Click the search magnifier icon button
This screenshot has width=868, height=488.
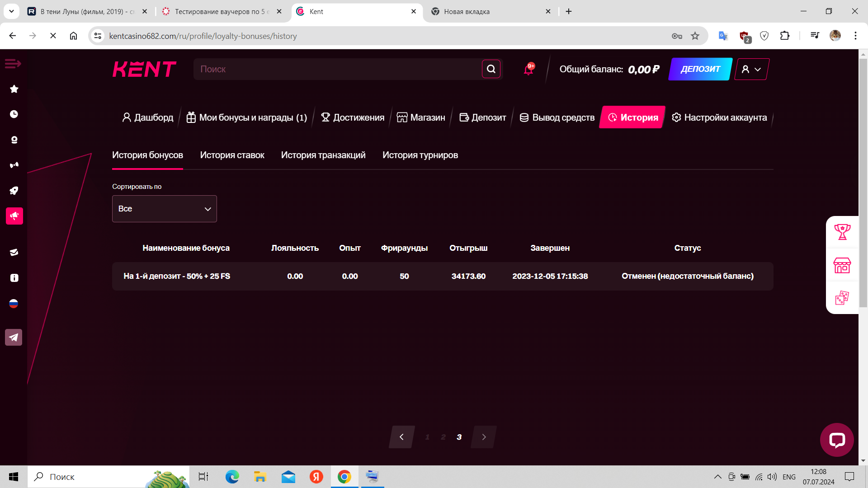click(x=491, y=69)
